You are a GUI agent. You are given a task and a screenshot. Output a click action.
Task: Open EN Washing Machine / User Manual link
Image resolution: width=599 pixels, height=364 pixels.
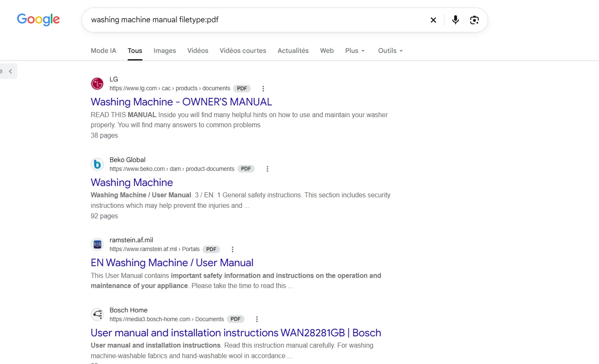pos(172,263)
